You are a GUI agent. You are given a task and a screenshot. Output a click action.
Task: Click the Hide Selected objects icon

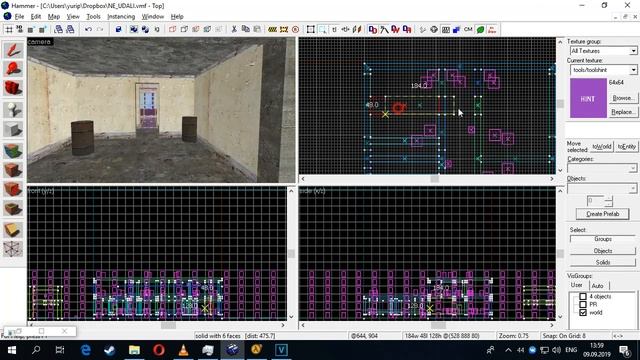(x=172, y=29)
